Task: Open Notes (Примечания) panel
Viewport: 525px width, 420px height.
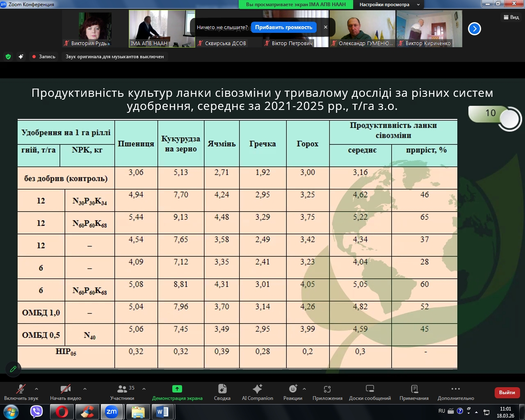Action: coord(414,392)
